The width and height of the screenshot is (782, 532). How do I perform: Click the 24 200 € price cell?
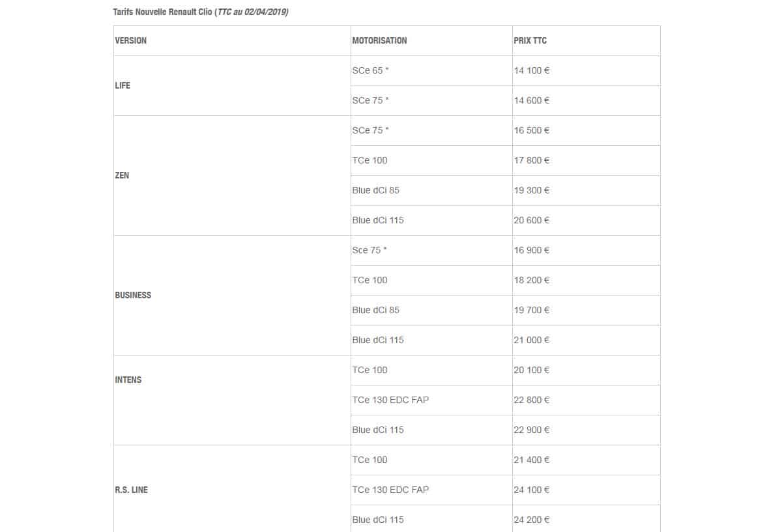pos(586,520)
